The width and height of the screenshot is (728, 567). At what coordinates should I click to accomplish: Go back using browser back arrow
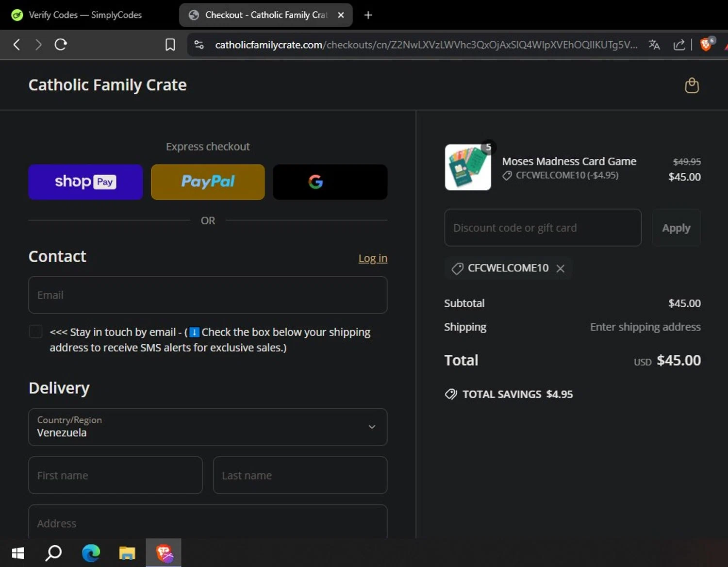(17, 45)
